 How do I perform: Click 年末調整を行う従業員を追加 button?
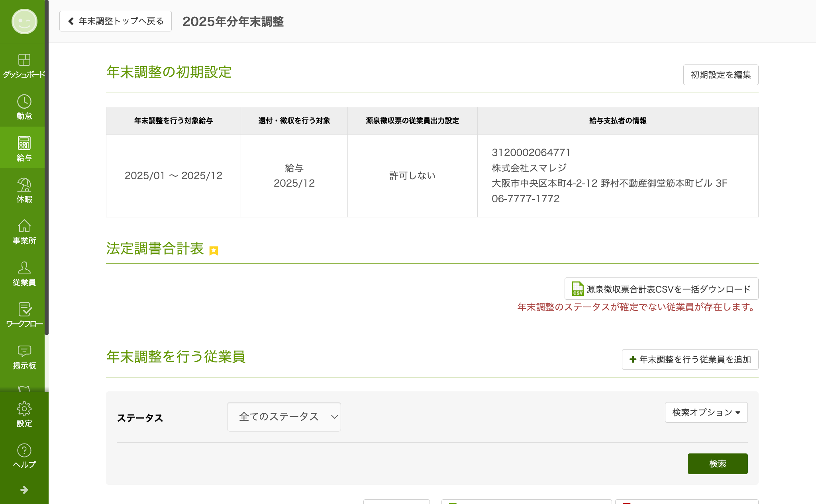pyautogui.click(x=690, y=359)
